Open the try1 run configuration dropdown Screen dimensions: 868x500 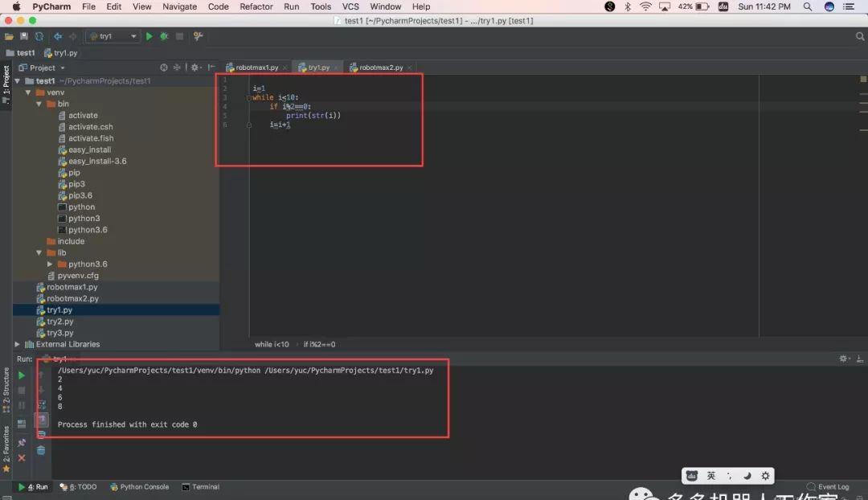click(x=113, y=36)
